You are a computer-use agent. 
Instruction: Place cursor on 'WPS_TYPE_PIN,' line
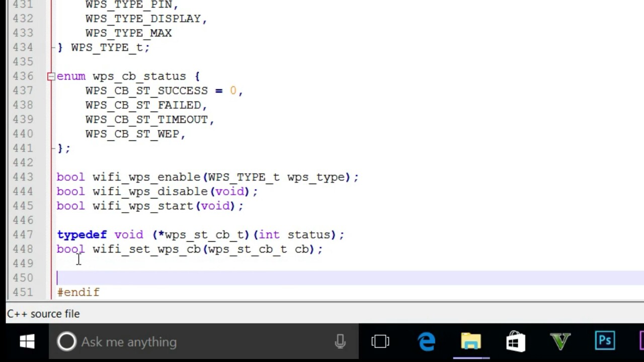[x=132, y=5]
